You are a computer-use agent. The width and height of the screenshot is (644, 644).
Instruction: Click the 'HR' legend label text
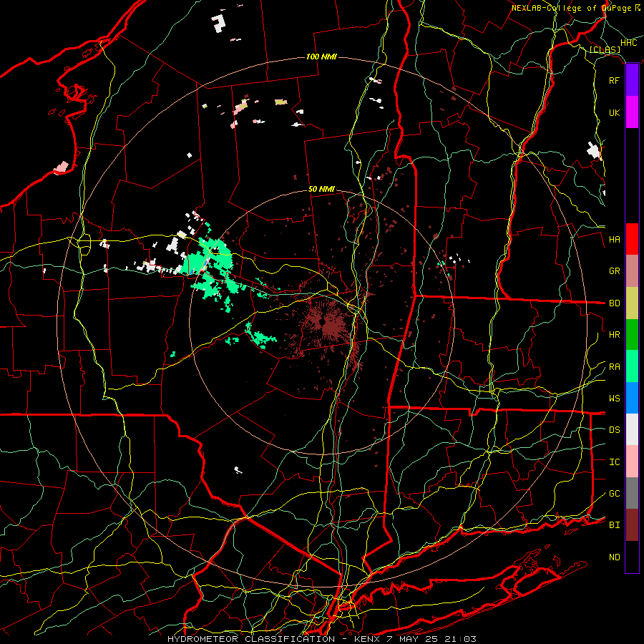(614, 335)
